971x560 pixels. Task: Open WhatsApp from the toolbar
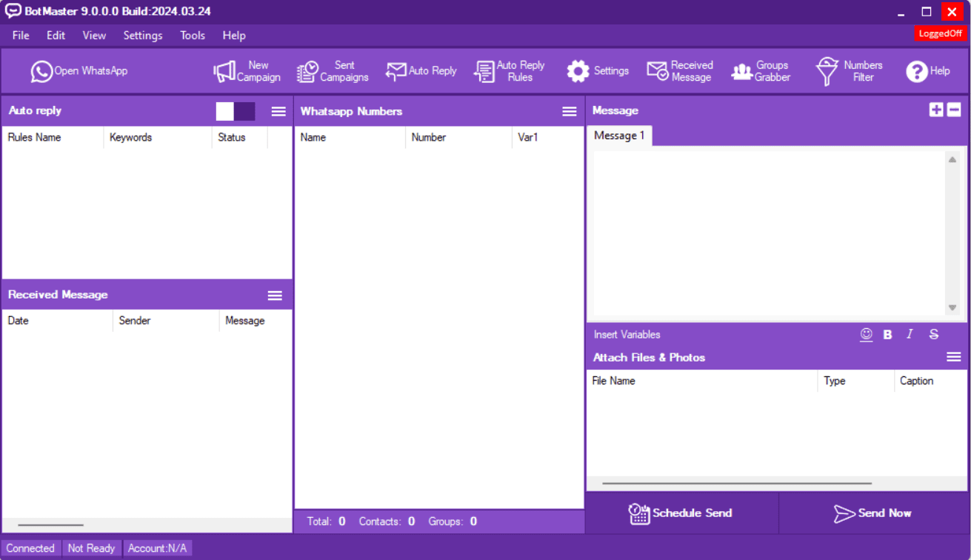pyautogui.click(x=79, y=70)
